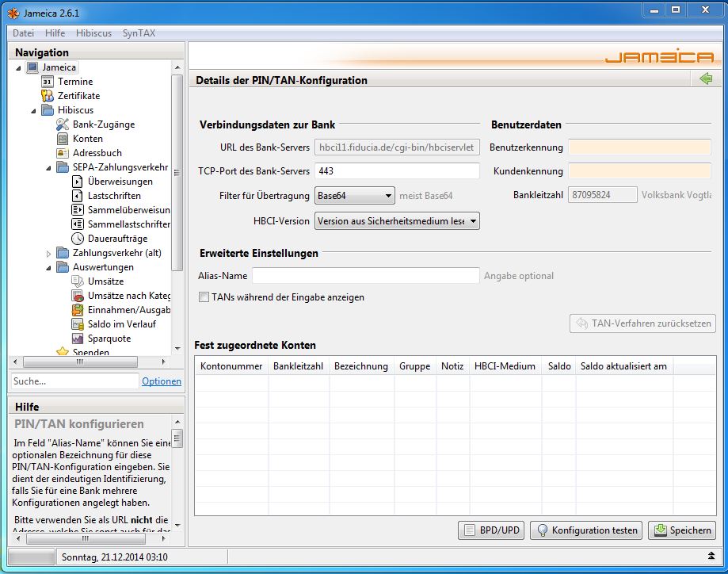Open the Umsätze nach Kategorien icon
Screen dimensions: 728x574
point(78,296)
